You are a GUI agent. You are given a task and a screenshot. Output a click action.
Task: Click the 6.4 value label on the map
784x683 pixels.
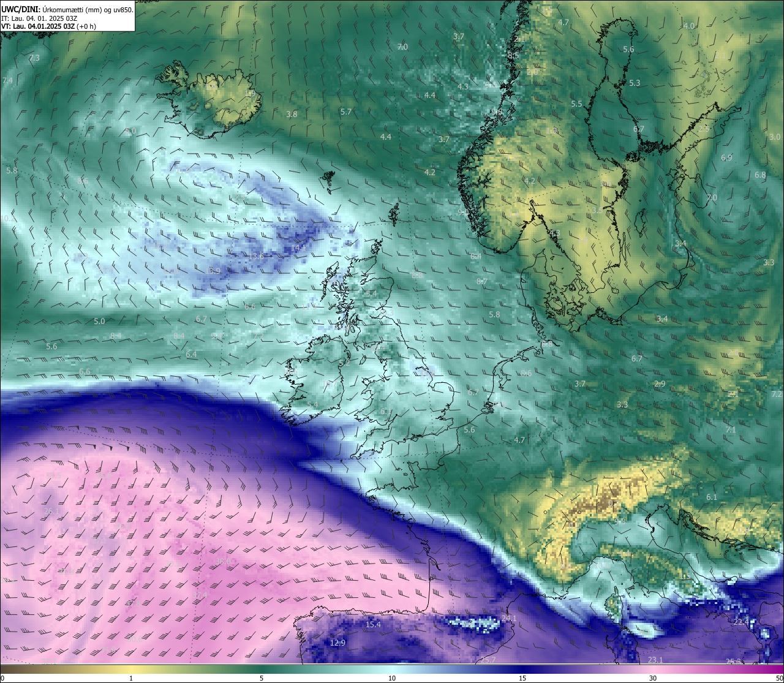(191, 355)
